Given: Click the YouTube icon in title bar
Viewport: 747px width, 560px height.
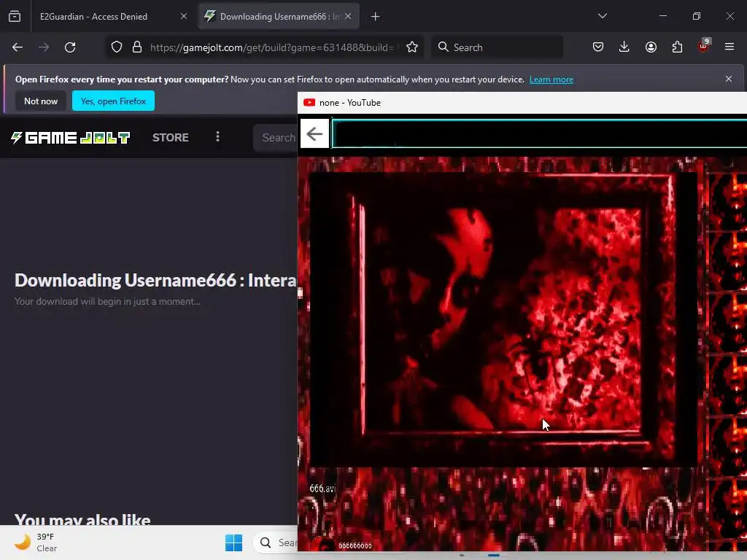Looking at the screenshot, I should tap(309, 102).
